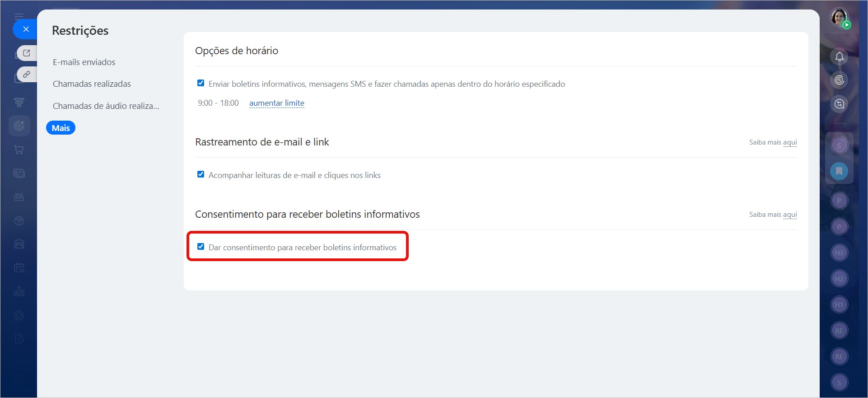This screenshot has width=868, height=398.
Task: Open the H3 chat avatar
Action: pos(839,253)
